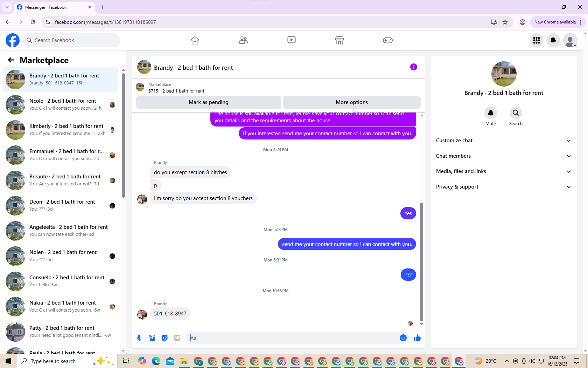Send a thumbs-up like
This screenshot has height=368, width=588.
417,338
